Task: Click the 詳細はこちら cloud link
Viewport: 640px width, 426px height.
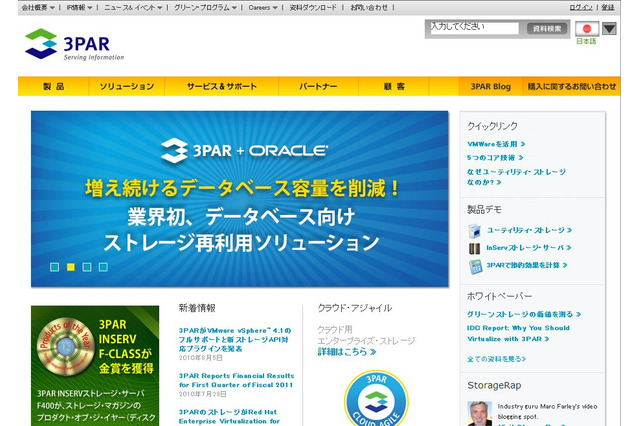Action: point(347,352)
